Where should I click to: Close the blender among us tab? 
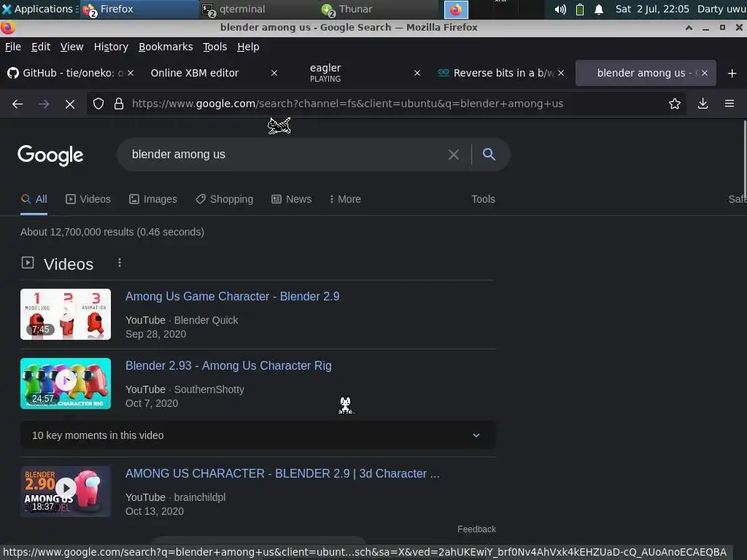(x=704, y=73)
